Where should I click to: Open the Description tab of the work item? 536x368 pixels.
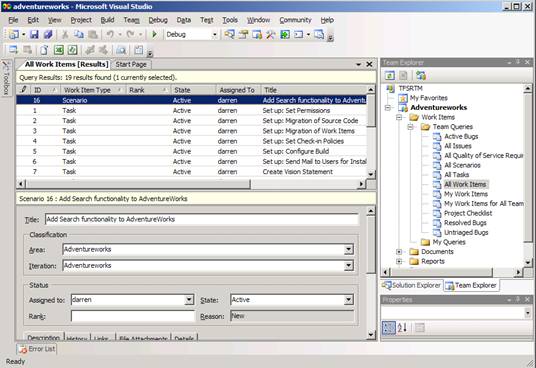43,337
